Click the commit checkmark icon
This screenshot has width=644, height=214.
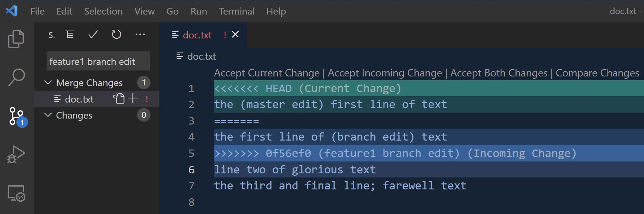click(x=93, y=35)
